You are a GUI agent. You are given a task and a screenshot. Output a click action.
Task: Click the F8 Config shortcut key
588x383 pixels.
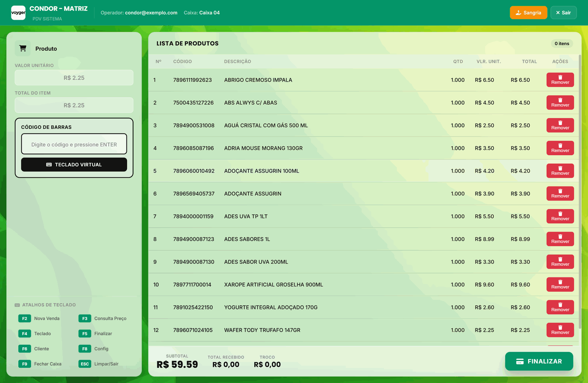(x=85, y=349)
